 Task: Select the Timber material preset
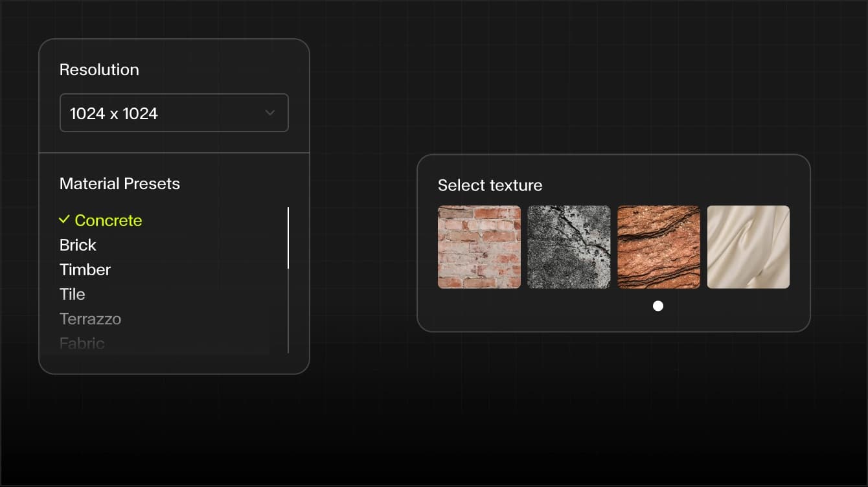pos(85,269)
